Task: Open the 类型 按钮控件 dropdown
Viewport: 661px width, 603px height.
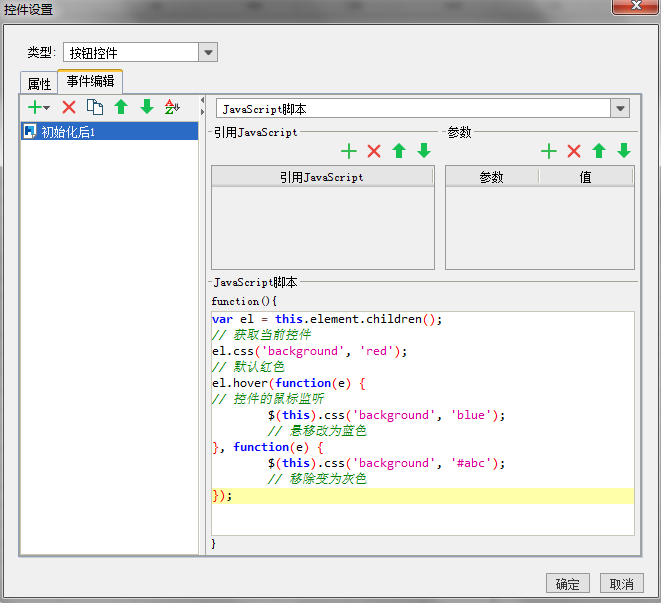Action: click(208, 53)
